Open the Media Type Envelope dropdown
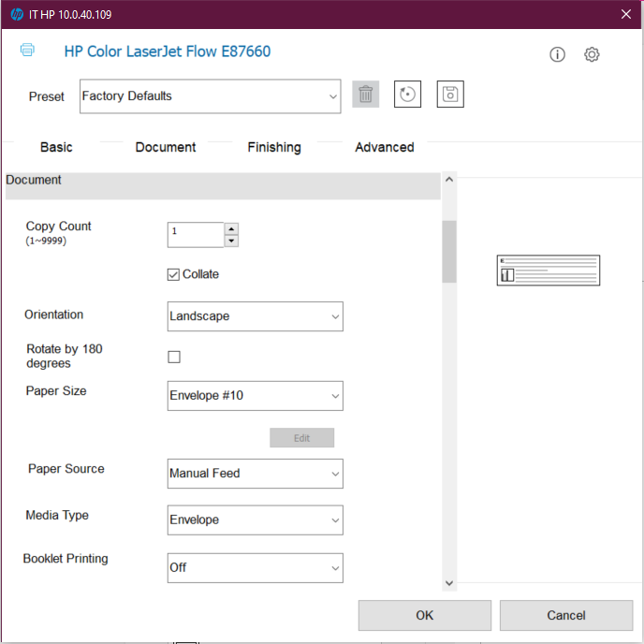The height and width of the screenshot is (644, 644). tap(255, 520)
